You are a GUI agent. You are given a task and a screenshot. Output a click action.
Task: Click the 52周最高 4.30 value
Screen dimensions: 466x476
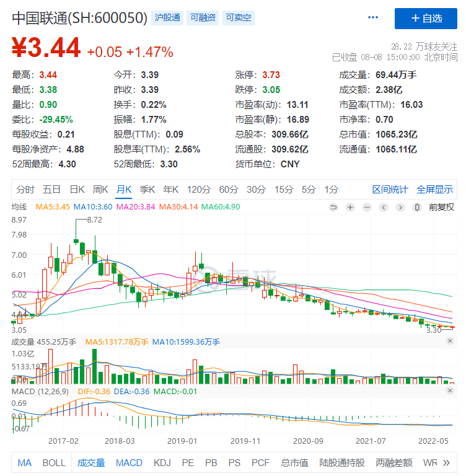coord(67,164)
